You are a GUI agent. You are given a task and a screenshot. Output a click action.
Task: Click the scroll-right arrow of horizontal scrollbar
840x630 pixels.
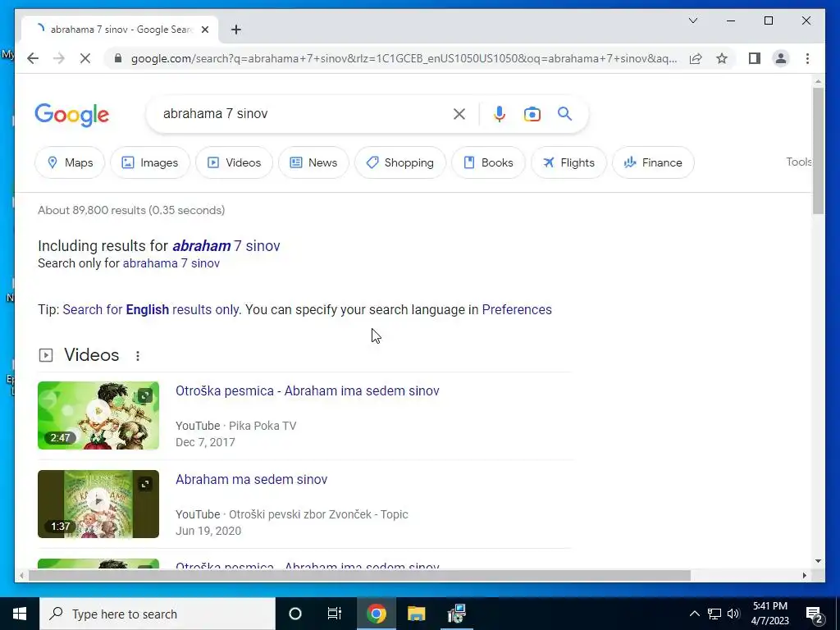(804, 575)
